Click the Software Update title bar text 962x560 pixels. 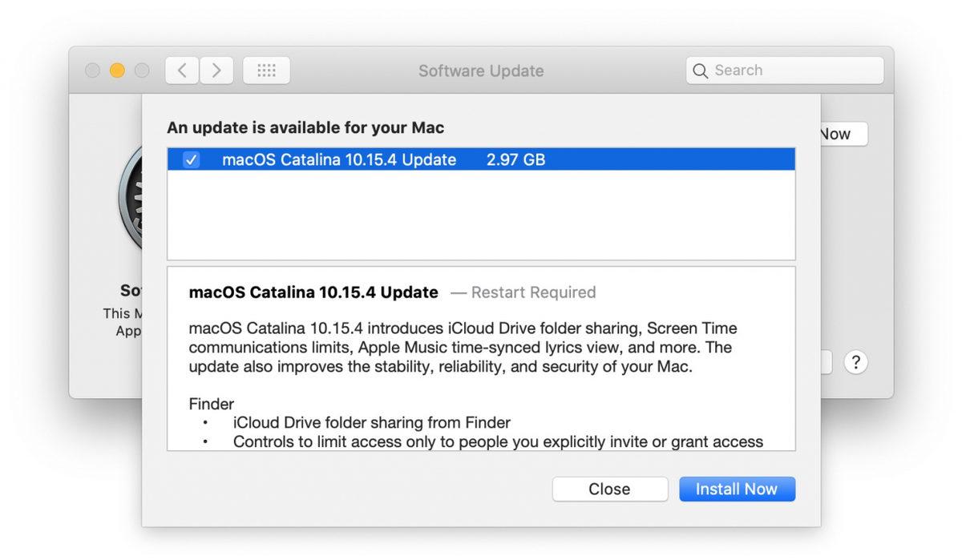pos(480,71)
